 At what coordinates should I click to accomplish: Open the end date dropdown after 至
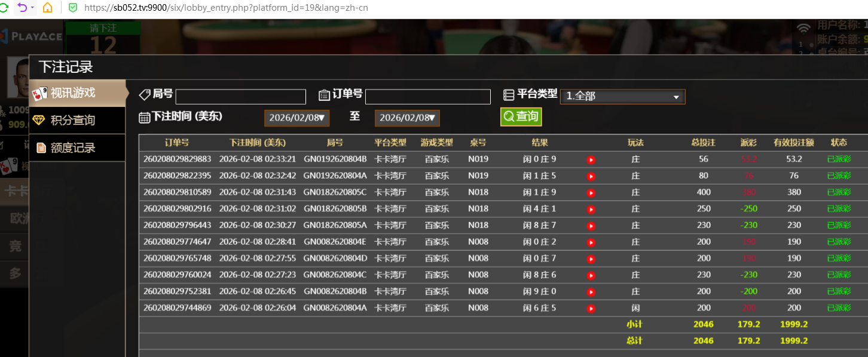(407, 118)
